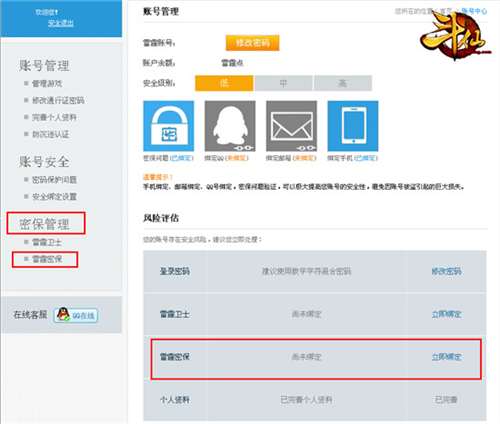This screenshot has width=500, height=424.
Task: Click the 账号中心 breadcrumb link
Action: tap(474, 11)
